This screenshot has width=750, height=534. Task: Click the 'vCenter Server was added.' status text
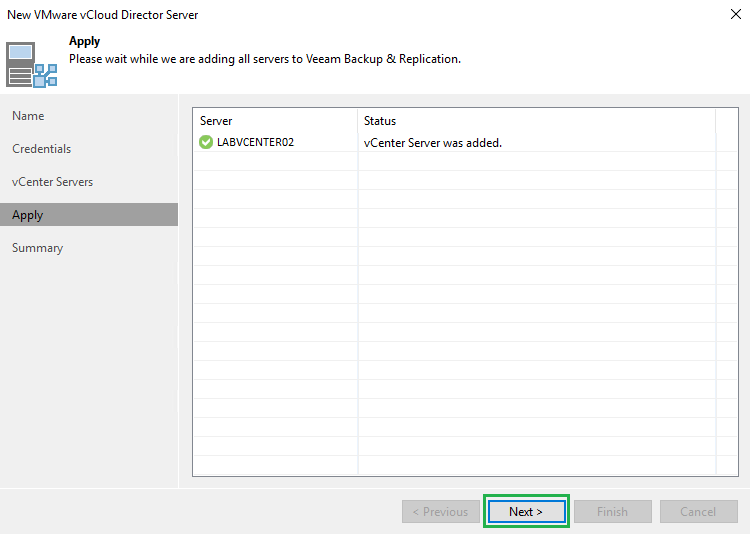pos(433,143)
